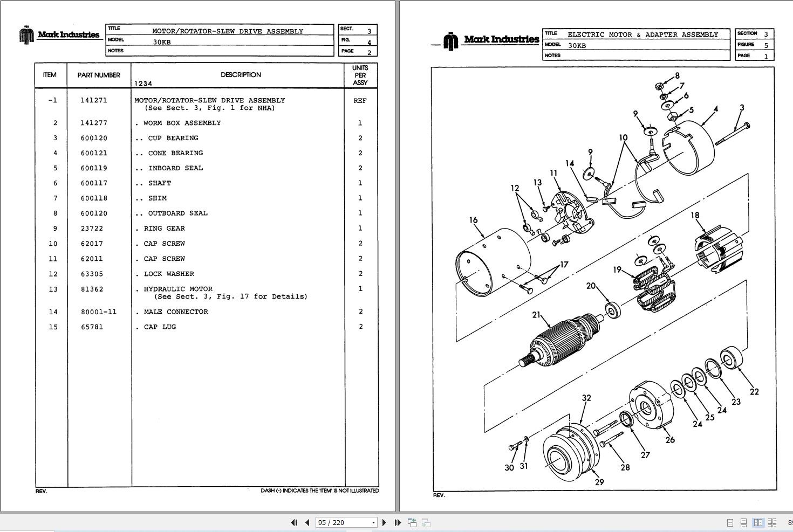Click part number 600117
The width and height of the screenshot is (793, 532).
pyautogui.click(x=94, y=183)
